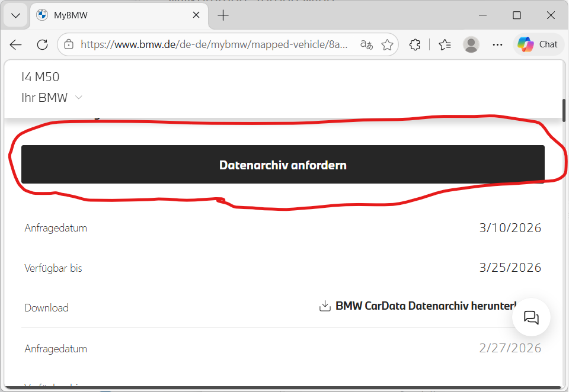Click the Datenarchiv anfordern button
Image resolution: width=569 pixels, height=392 pixels.
click(283, 164)
